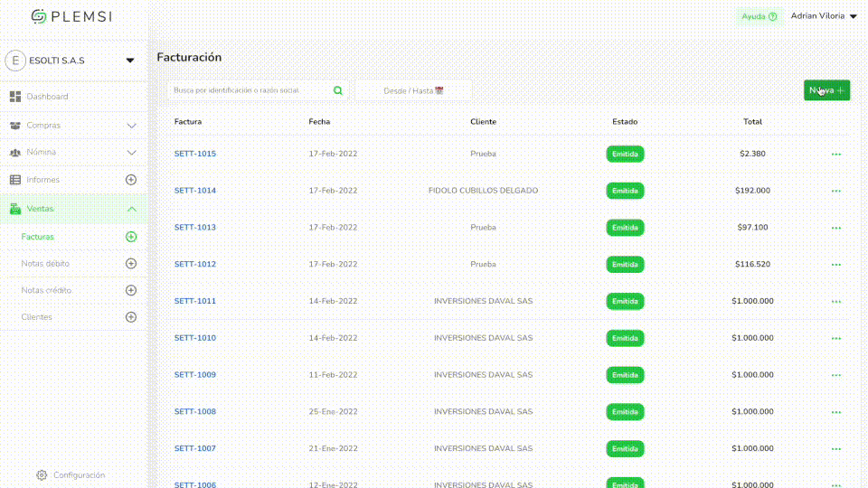Open the three-dot menu for invoice SETT-1015
Screen dimensions: 868x488
point(835,154)
